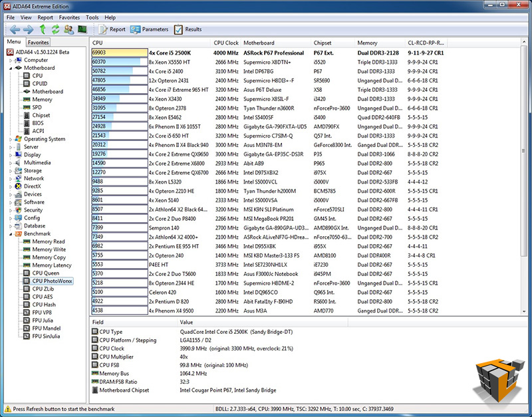Select the CPU item under Motherboard
Screen dimensions: 532x417
37,76
